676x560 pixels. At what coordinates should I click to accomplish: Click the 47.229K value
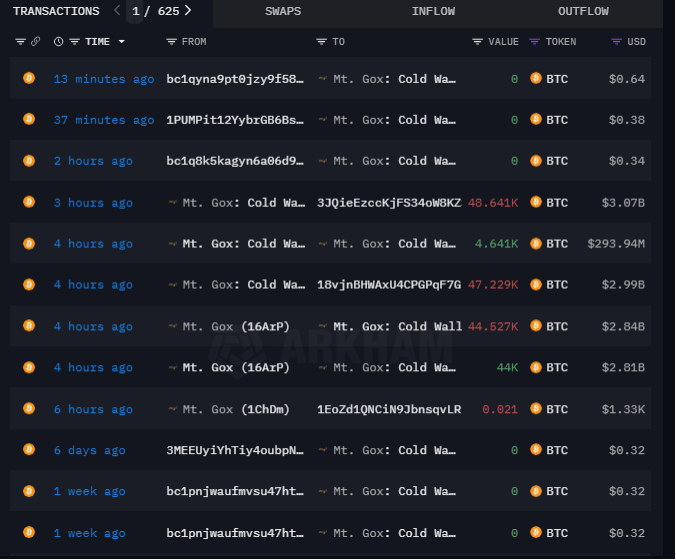pyautogui.click(x=493, y=285)
